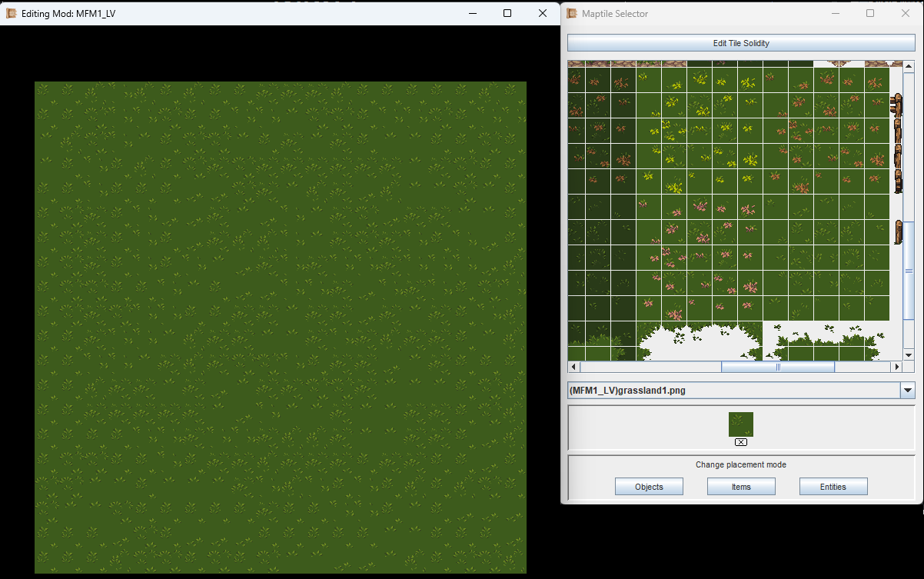
Task: Click the palette vertical scrollbar thumb
Action: pos(908,271)
